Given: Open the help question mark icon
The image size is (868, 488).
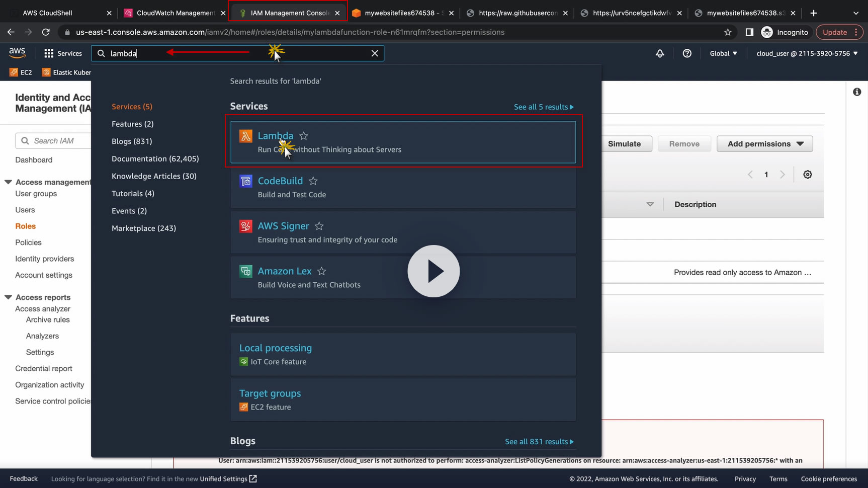Looking at the screenshot, I should (x=687, y=53).
